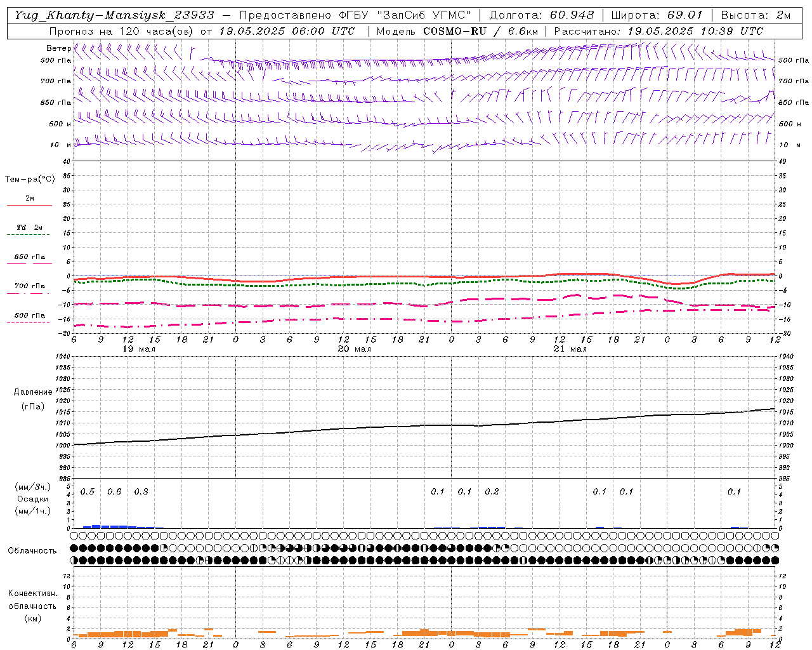Click the Осадки panel label
This screenshot has width=812, height=650.
(x=33, y=499)
